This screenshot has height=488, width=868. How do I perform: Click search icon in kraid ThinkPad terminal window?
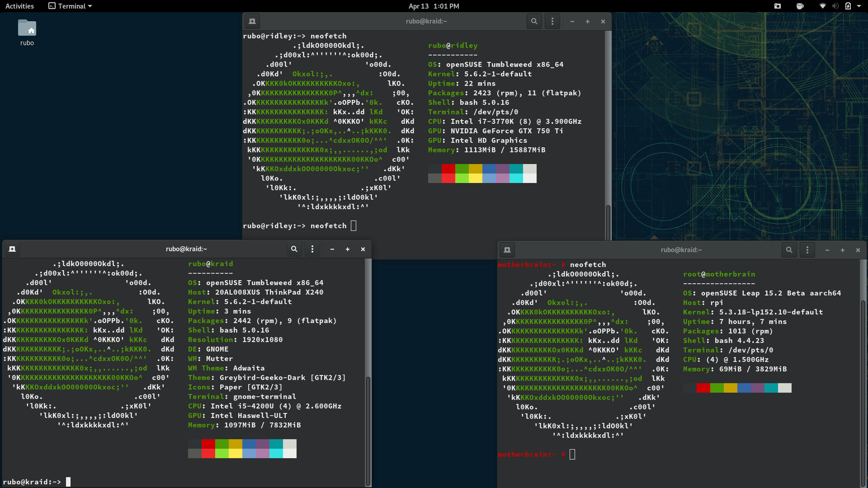(294, 249)
